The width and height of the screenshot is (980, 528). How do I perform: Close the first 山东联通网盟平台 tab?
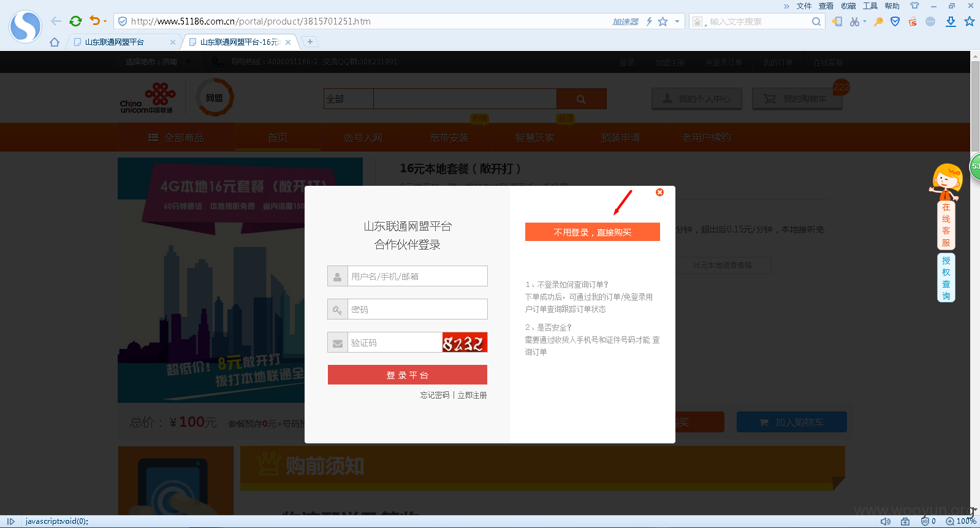[173, 42]
